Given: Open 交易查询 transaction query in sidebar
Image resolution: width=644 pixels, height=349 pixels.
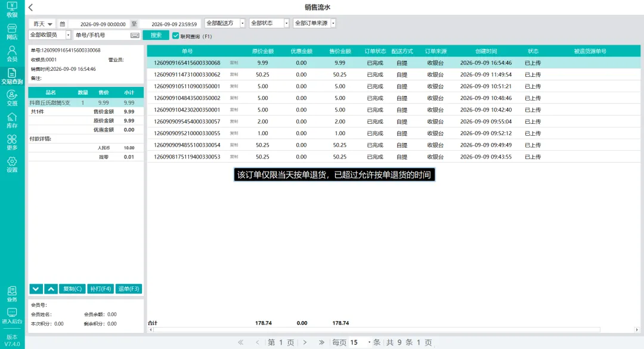Looking at the screenshot, I should pyautogui.click(x=12, y=76).
